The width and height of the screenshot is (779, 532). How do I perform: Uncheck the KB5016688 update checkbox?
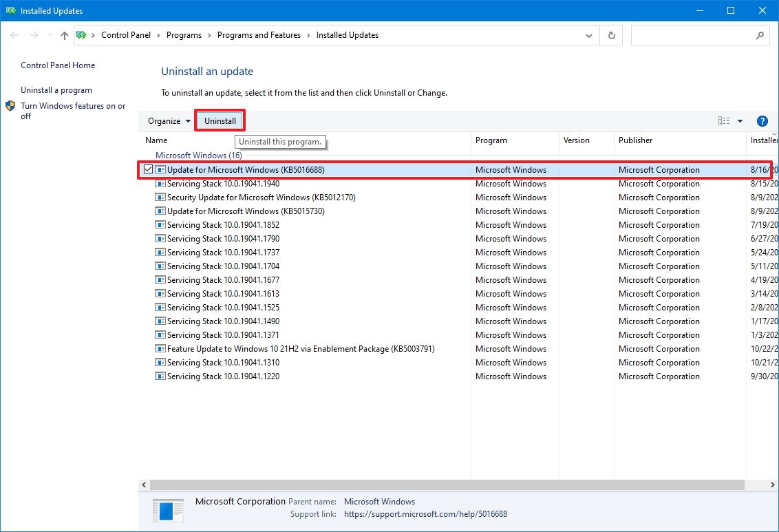point(148,169)
